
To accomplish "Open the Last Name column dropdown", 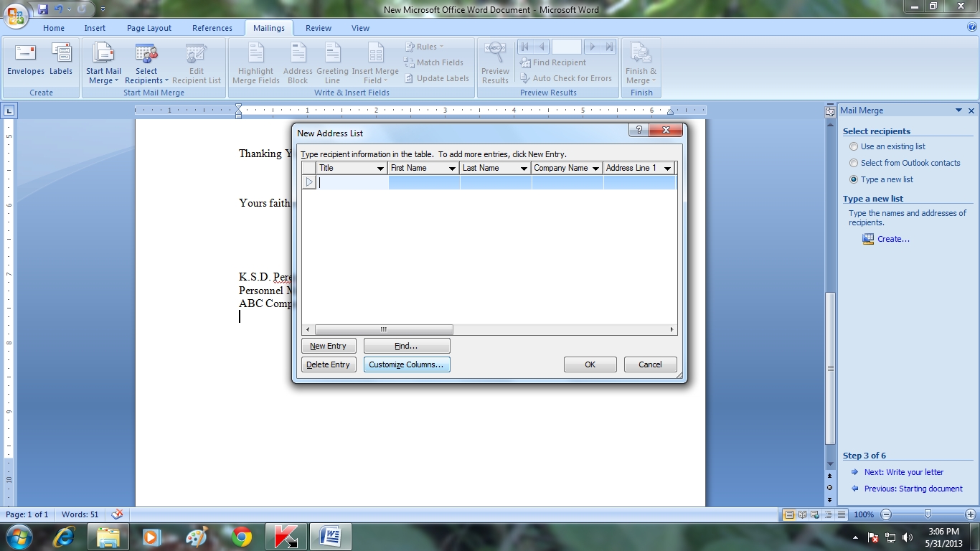I will 524,169.
